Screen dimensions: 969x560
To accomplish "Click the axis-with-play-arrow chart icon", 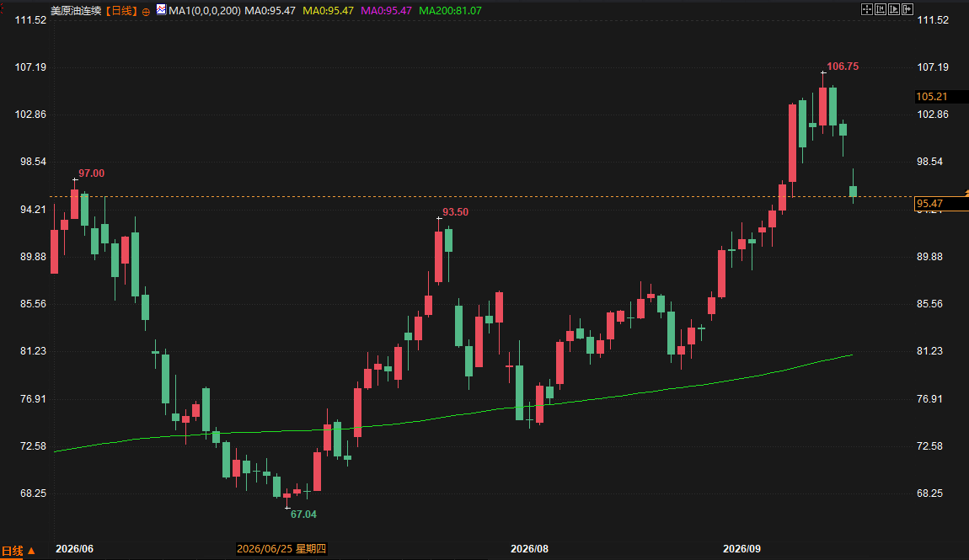I will click(894, 8).
